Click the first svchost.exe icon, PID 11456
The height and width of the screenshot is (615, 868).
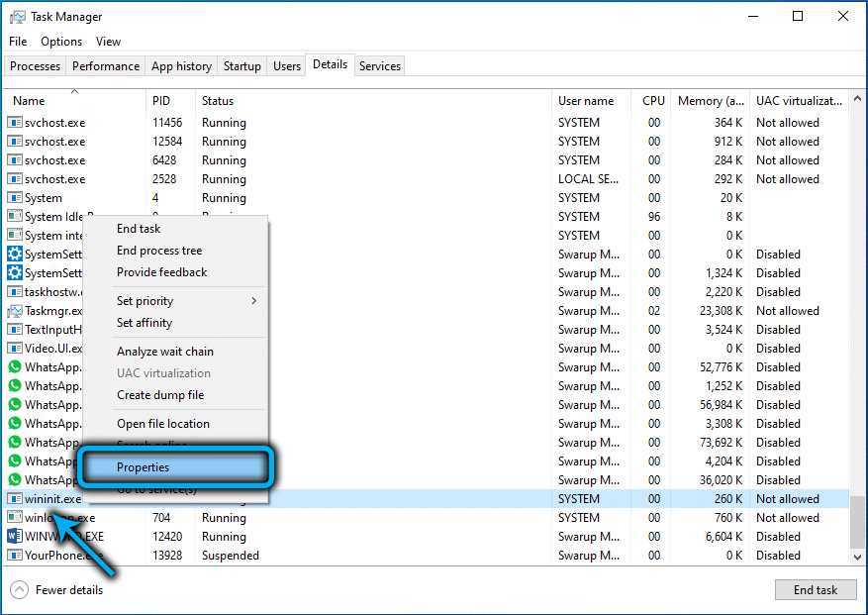click(15, 123)
